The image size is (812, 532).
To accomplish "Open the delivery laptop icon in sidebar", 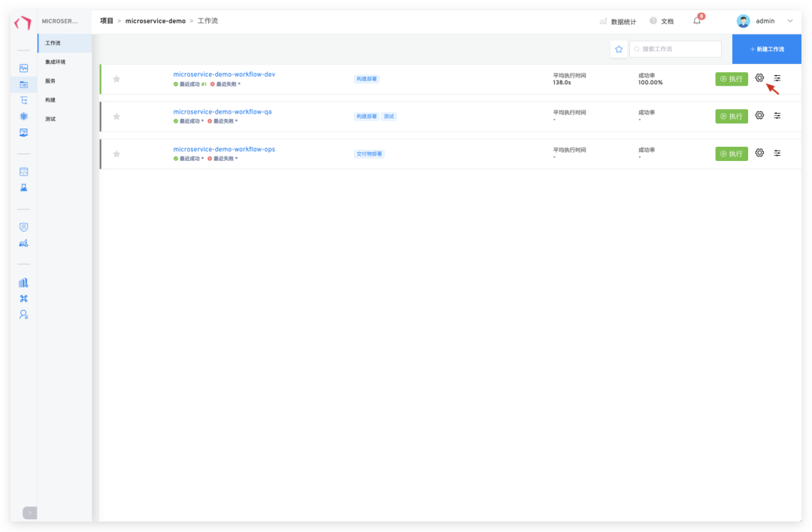I will tap(24, 132).
